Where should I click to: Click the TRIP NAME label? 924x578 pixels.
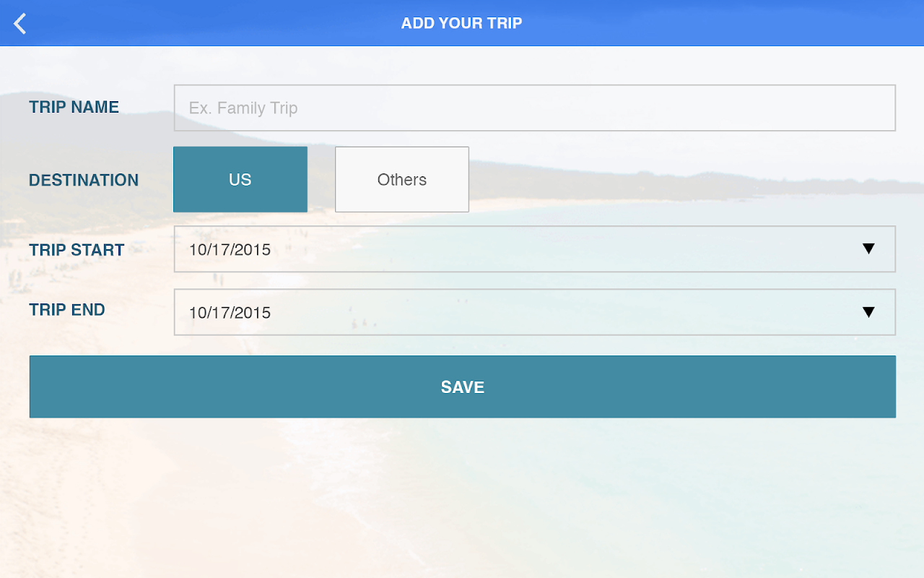(74, 107)
